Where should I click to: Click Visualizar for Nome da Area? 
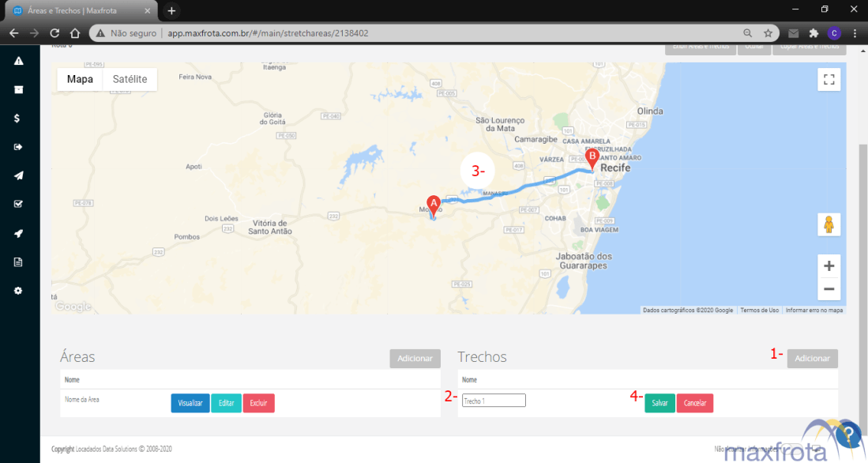pos(190,403)
